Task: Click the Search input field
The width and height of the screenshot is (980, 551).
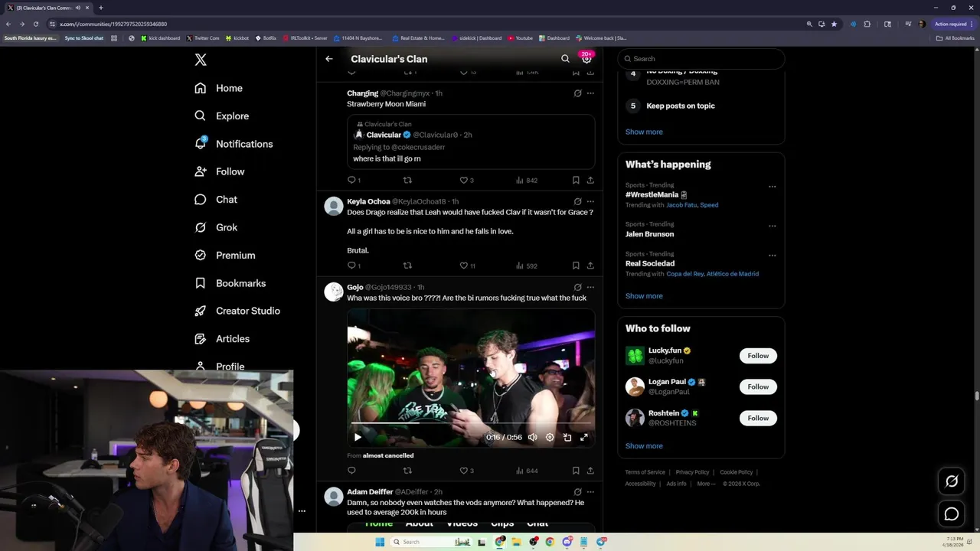Action: click(701, 59)
